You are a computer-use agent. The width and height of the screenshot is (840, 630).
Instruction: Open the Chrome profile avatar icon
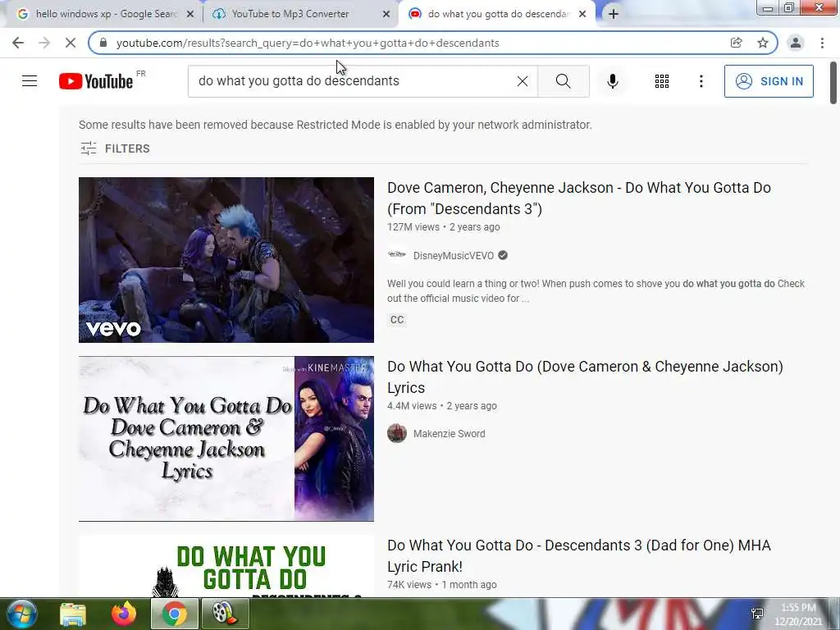tap(796, 43)
